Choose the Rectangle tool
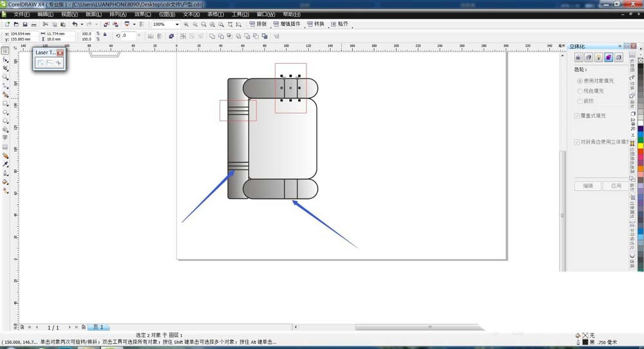Screen dimensions: 644x349 (5, 103)
